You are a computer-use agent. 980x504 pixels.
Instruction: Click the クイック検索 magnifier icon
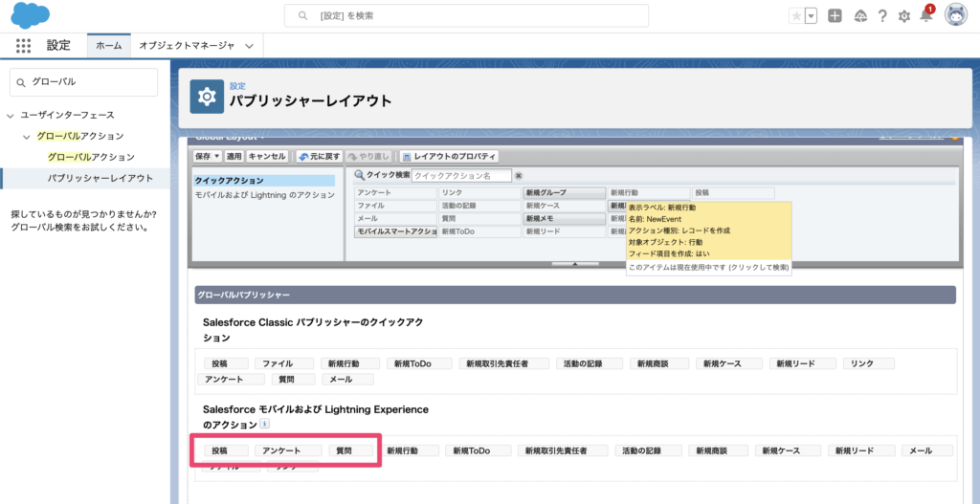click(360, 175)
